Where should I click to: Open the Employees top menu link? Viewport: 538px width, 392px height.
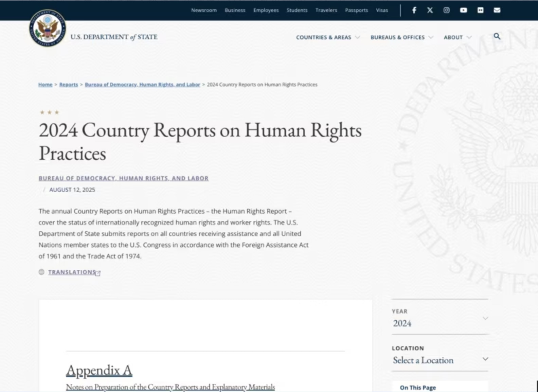coord(266,10)
